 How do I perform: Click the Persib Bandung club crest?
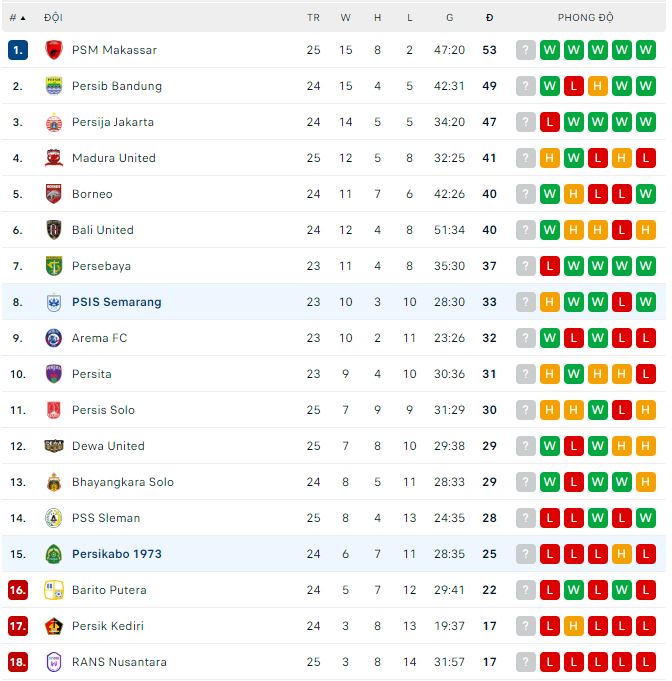(54, 86)
